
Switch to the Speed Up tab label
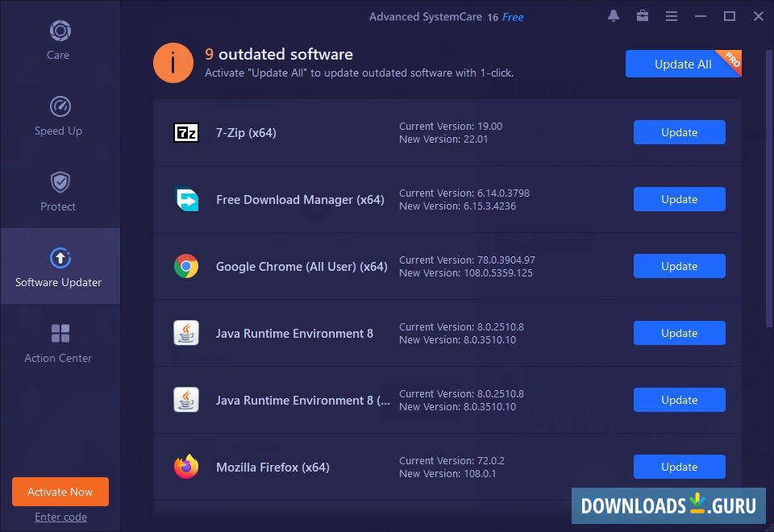click(58, 131)
